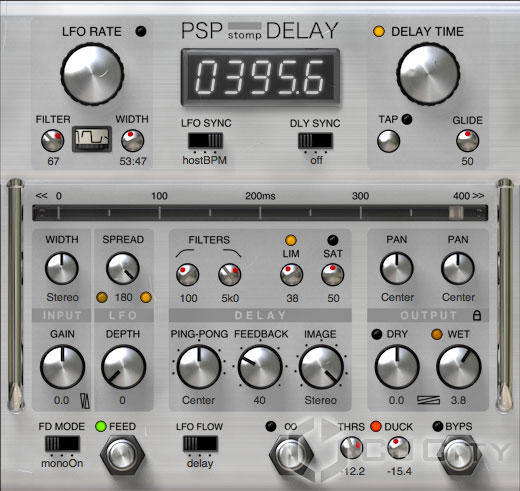This screenshot has width=520, height=491.
Task: Click the LIM knob set to 38
Action: tap(291, 274)
